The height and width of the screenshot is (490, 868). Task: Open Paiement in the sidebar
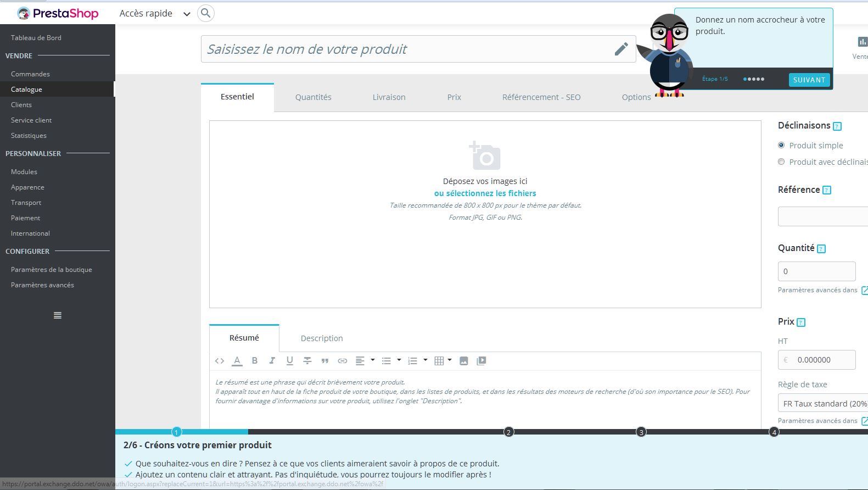25,218
